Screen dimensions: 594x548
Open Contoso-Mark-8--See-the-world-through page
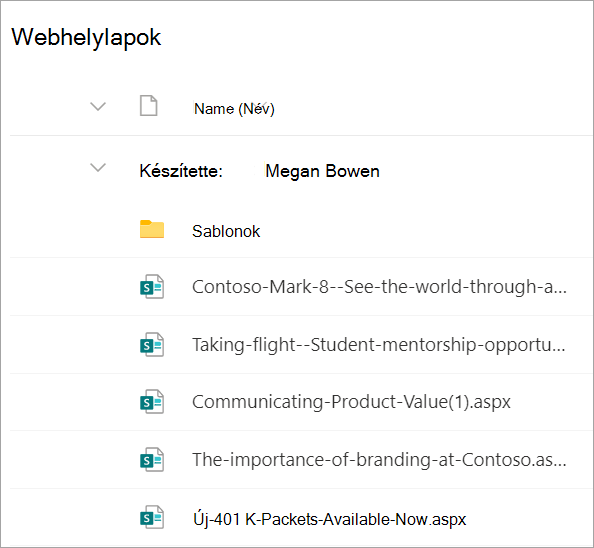coord(379,287)
